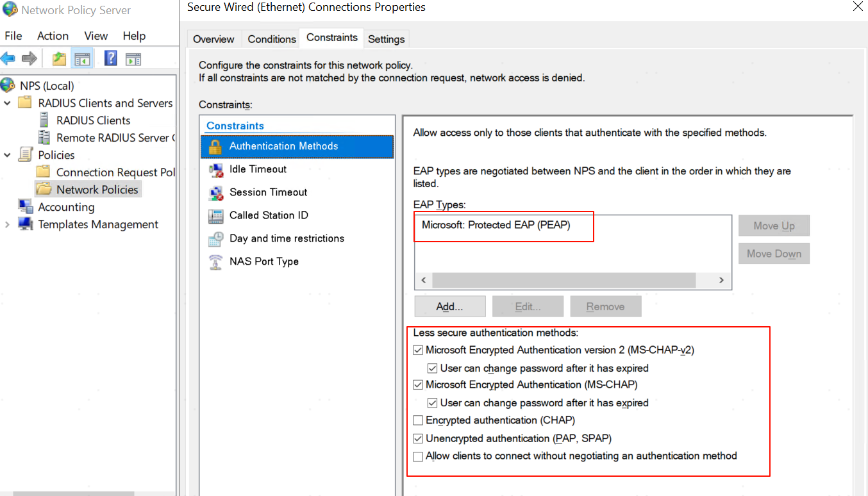Toggle Microsoft Encrypted Authentication (MS-CHAP) checkbox
Viewport: 868px width, 496px height.
pos(418,385)
